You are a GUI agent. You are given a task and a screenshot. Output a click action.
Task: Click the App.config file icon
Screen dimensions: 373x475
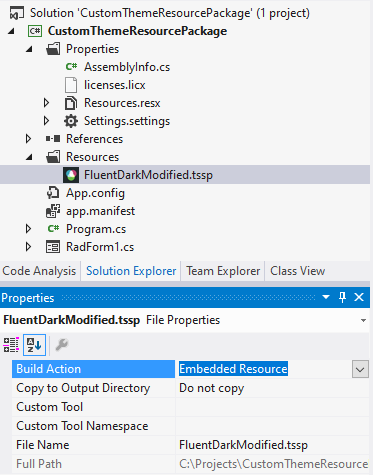tap(53, 193)
